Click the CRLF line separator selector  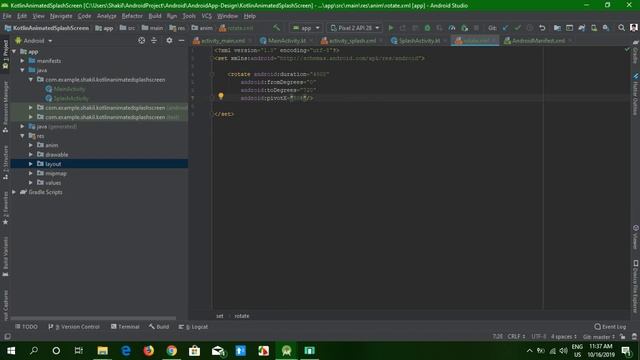[516, 337]
